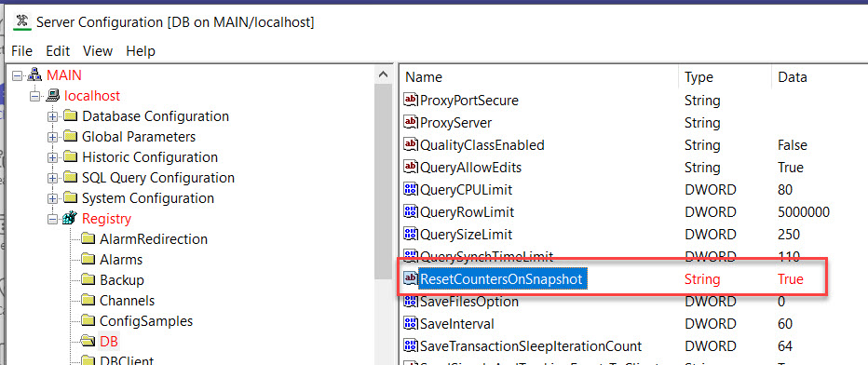
Task: Click the Alarms folder icon
Action: [x=88, y=260]
